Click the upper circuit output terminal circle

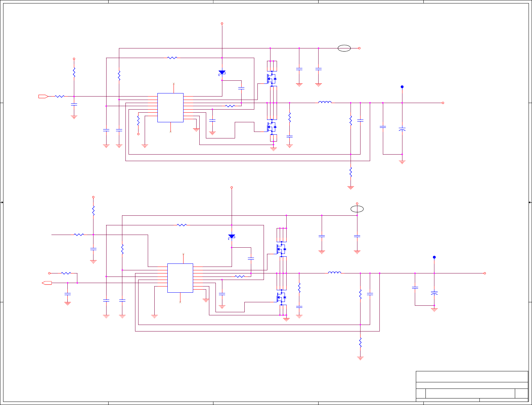point(443,103)
